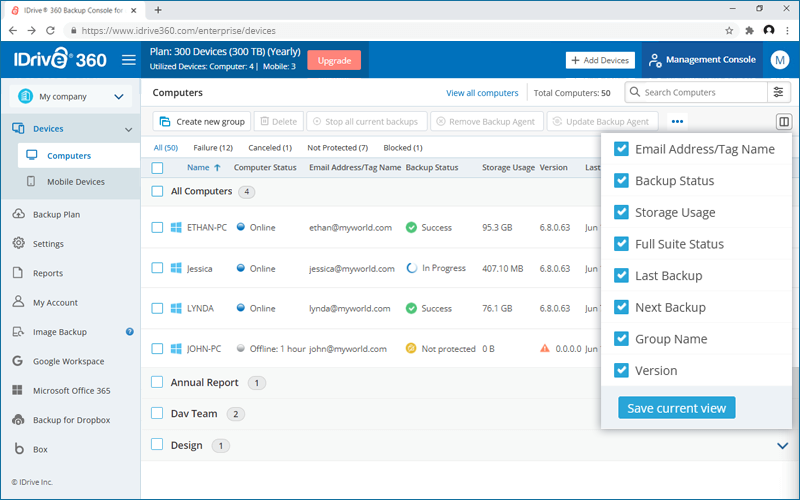Check the ETHAN-PC row checkbox
Image resolution: width=800 pixels, height=500 pixels.
click(157, 228)
